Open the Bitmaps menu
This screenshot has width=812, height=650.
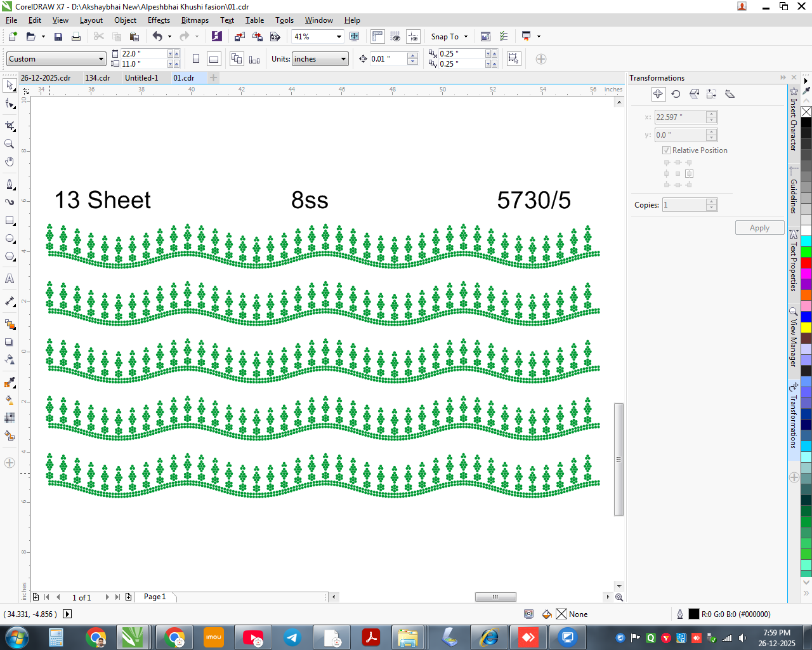[195, 20]
